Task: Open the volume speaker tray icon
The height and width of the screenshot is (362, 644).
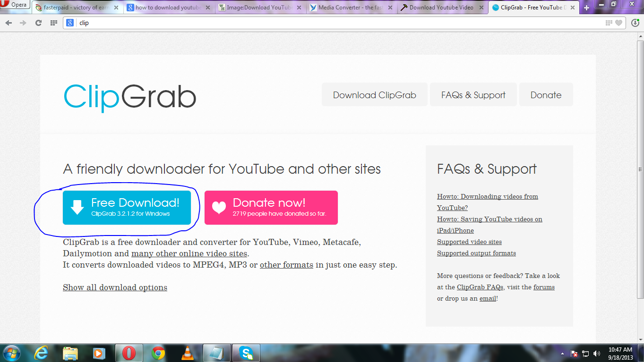Action: point(597,353)
